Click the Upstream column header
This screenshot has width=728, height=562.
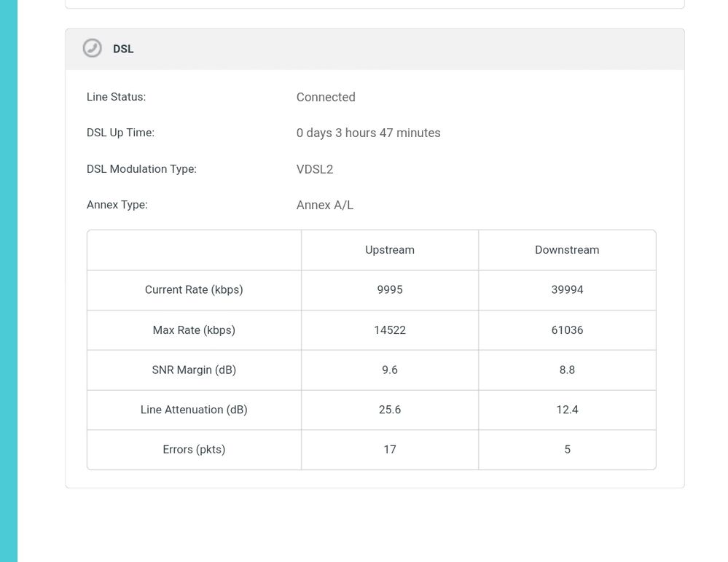click(390, 250)
